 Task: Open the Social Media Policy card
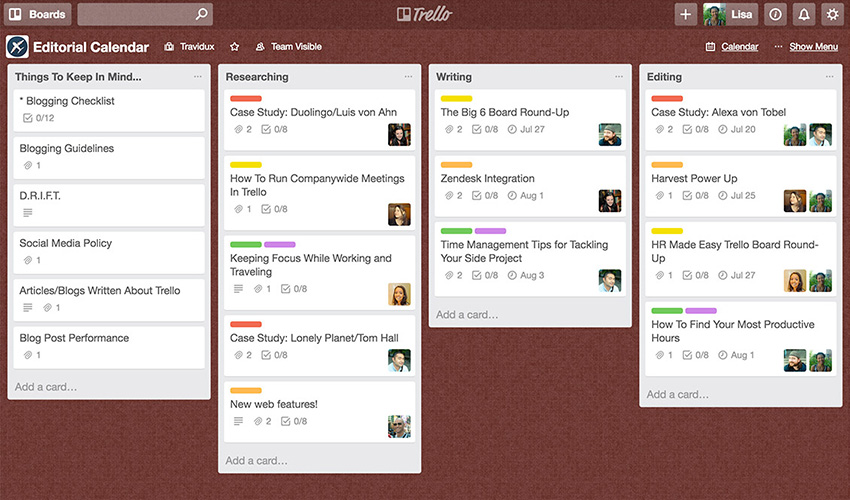point(109,252)
